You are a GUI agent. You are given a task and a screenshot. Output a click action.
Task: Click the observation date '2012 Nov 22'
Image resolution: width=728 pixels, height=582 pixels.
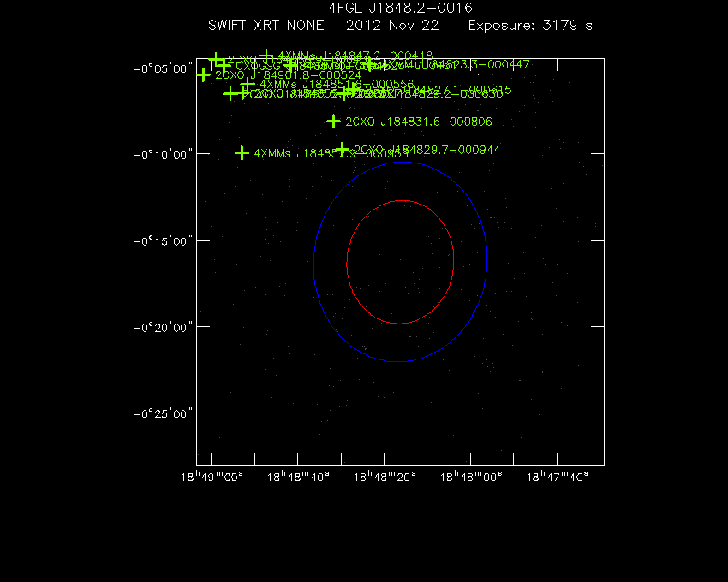(x=392, y=25)
